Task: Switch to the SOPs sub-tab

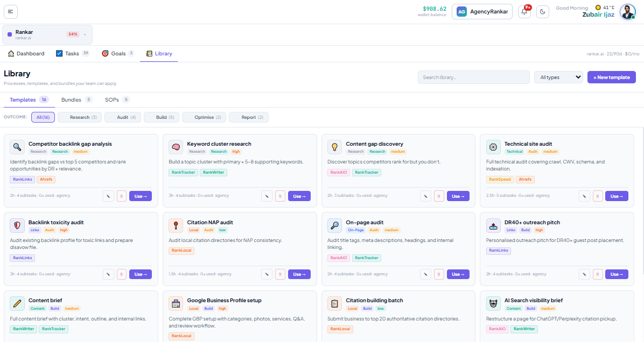Action: 117,99
